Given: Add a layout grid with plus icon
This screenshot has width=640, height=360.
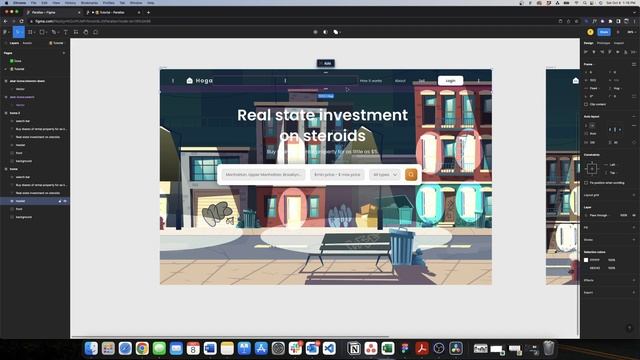Looking at the screenshot, I should click(634, 195).
